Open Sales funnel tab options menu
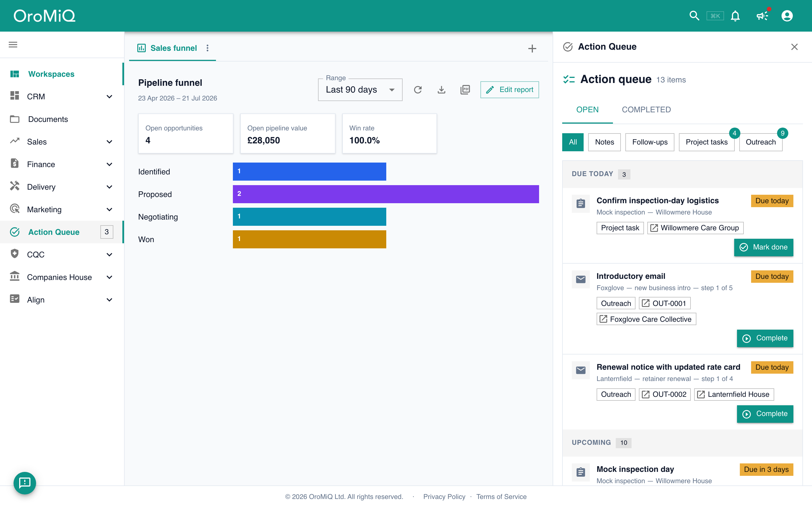Screen dimensions: 812x508 point(207,48)
